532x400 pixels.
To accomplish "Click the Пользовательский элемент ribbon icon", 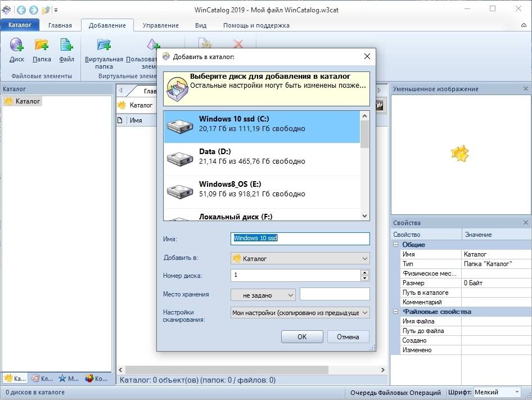I will tap(152, 44).
